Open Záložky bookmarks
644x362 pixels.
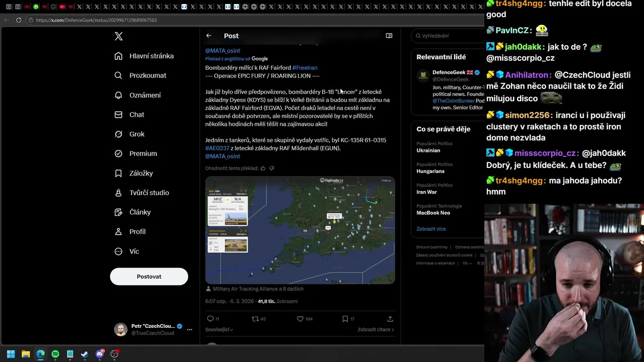coord(134,173)
